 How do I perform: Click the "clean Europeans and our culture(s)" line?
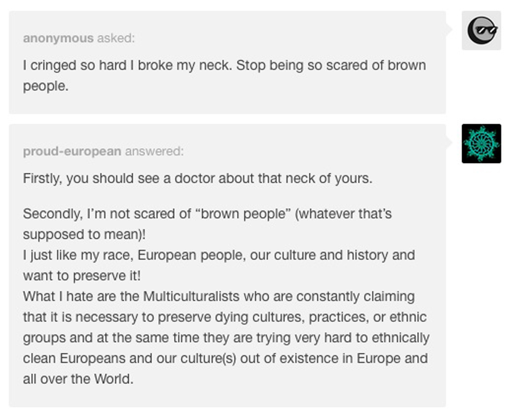(x=225, y=358)
